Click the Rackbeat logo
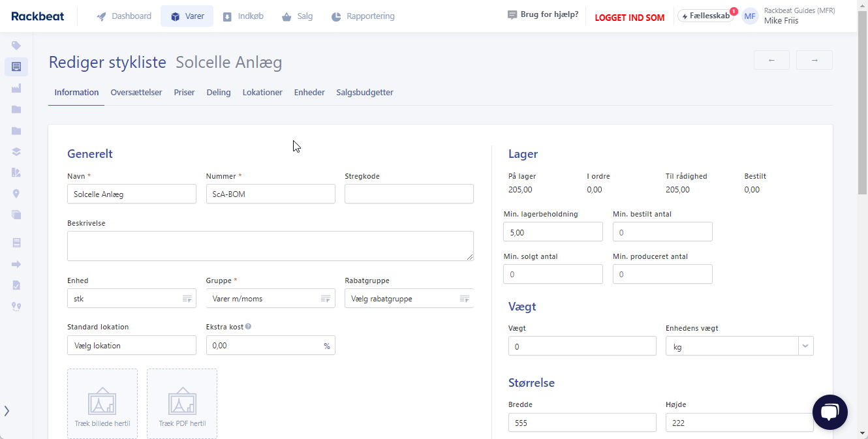This screenshot has width=868, height=439. (37, 16)
